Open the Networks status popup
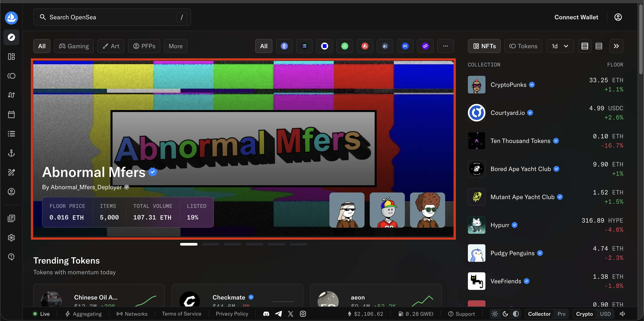The image size is (644, 321). (132, 314)
